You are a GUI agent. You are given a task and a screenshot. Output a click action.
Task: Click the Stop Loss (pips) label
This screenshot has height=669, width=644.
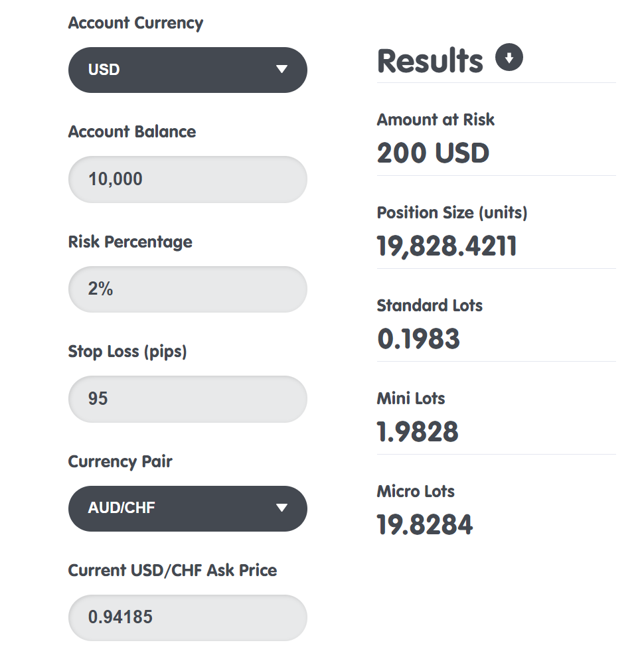pos(127,351)
